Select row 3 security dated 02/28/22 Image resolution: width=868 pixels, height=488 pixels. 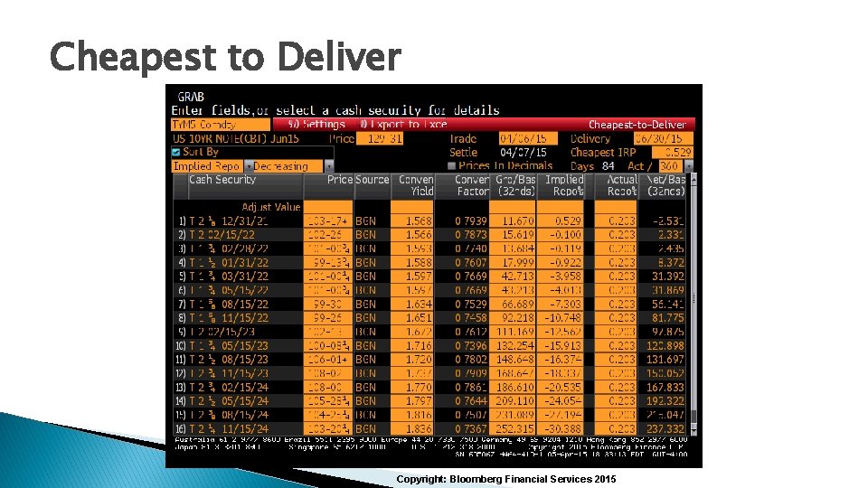[229, 249]
